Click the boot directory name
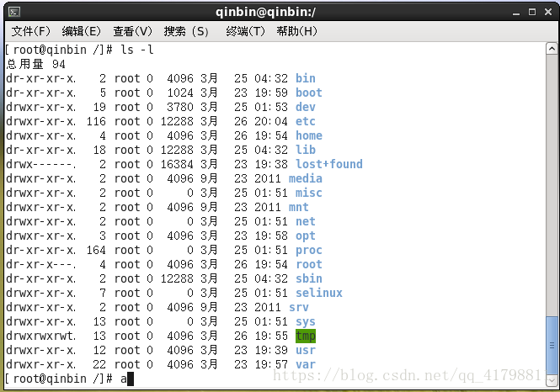560x392 pixels. coord(308,93)
